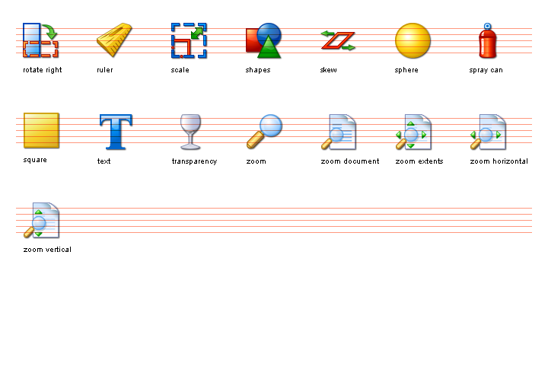
Task: Click the zoom magnifying glass icon
Action: 264,132
